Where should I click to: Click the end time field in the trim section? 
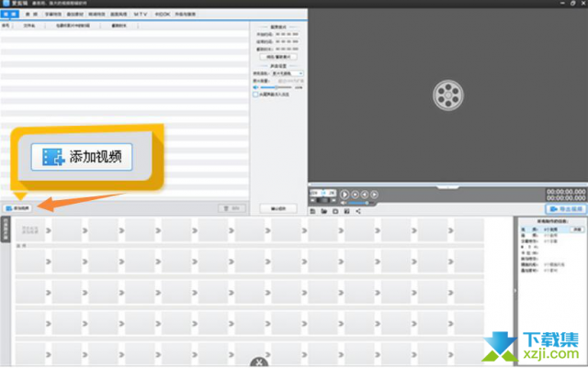[x=288, y=41]
